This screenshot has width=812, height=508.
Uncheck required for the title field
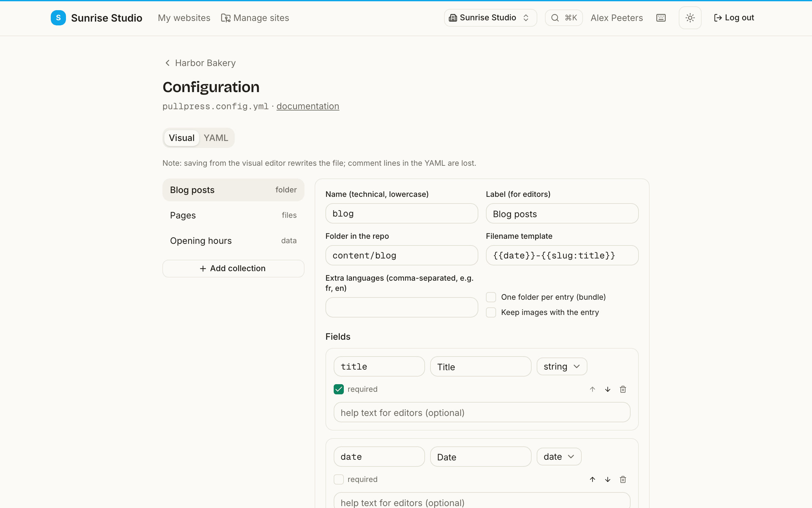338,389
